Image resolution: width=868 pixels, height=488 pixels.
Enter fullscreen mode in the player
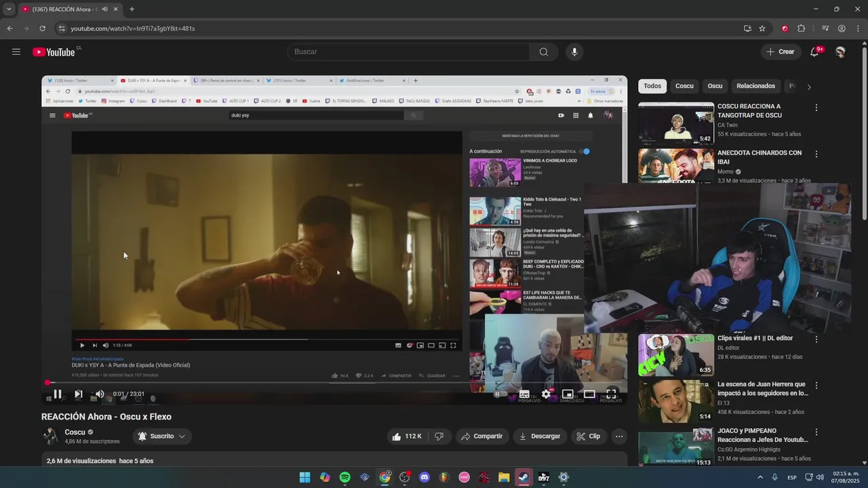tap(611, 394)
